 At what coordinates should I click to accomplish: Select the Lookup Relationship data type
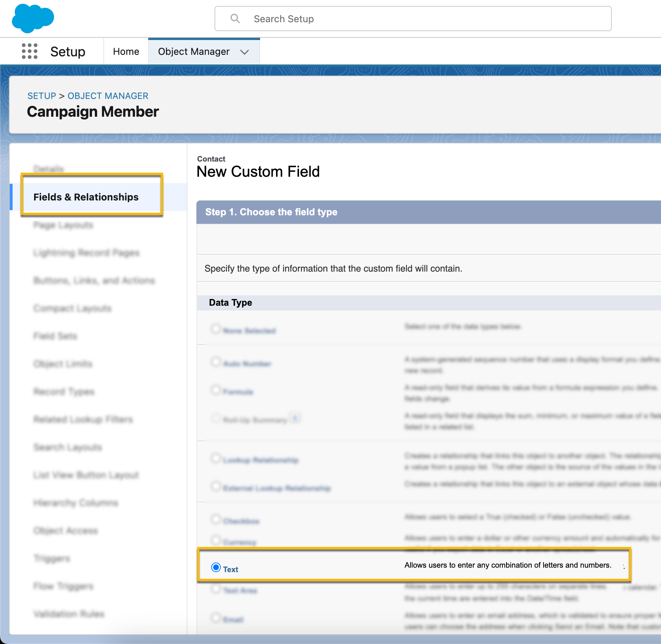tap(216, 458)
